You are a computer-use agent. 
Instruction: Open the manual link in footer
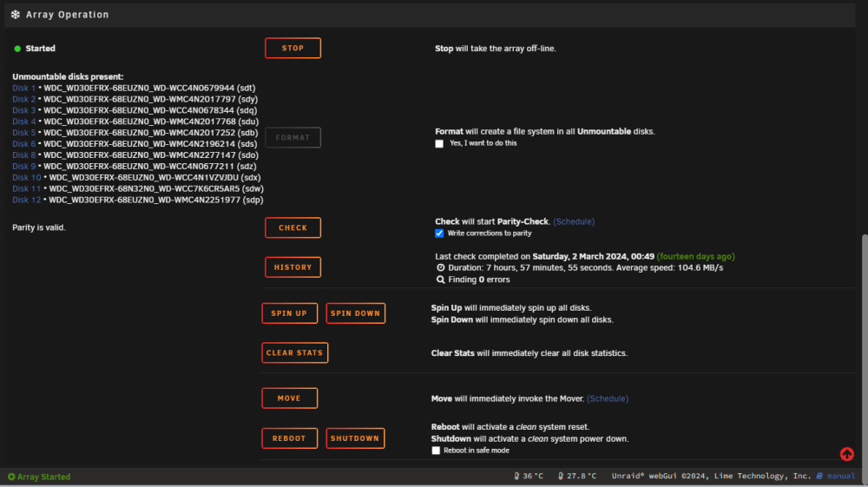pyautogui.click(x=841, y=476)
